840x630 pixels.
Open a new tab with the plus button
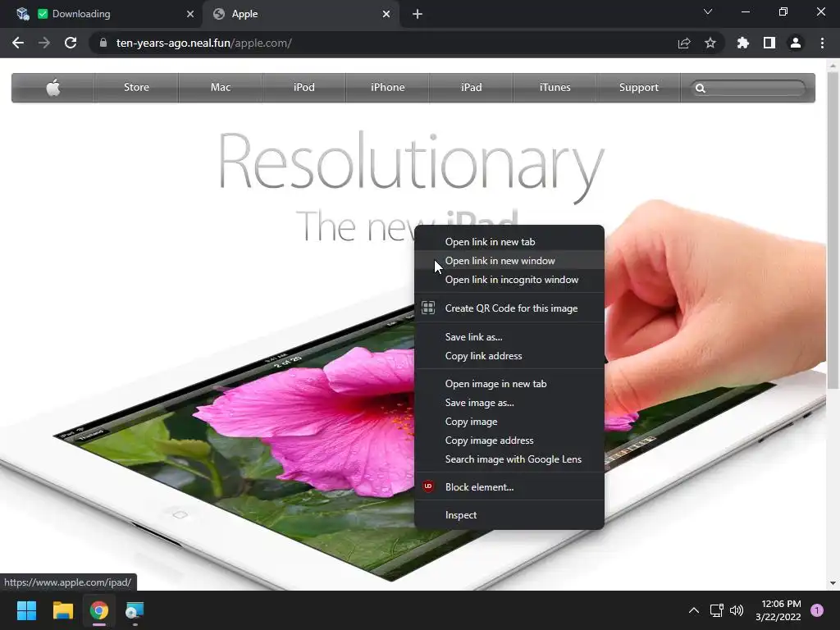click(418, 14)
